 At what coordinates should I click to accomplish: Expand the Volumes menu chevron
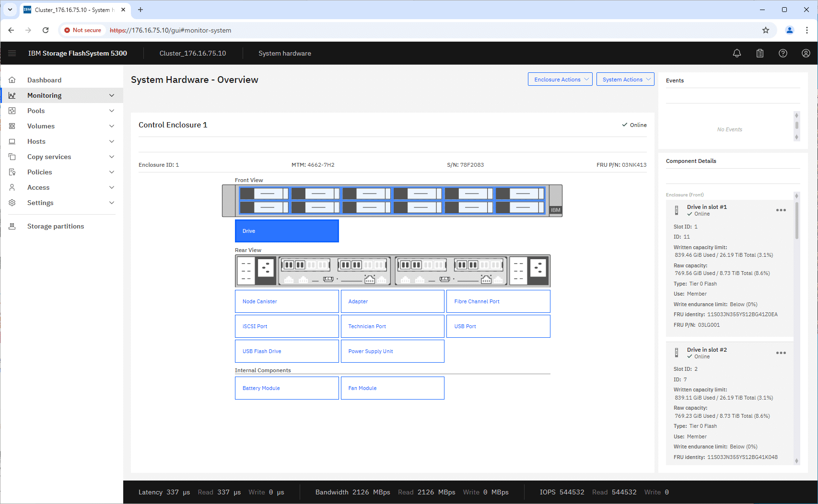(112, 126)
